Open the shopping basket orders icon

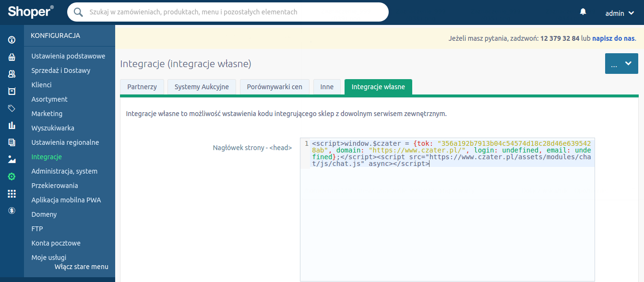(12, 57)
